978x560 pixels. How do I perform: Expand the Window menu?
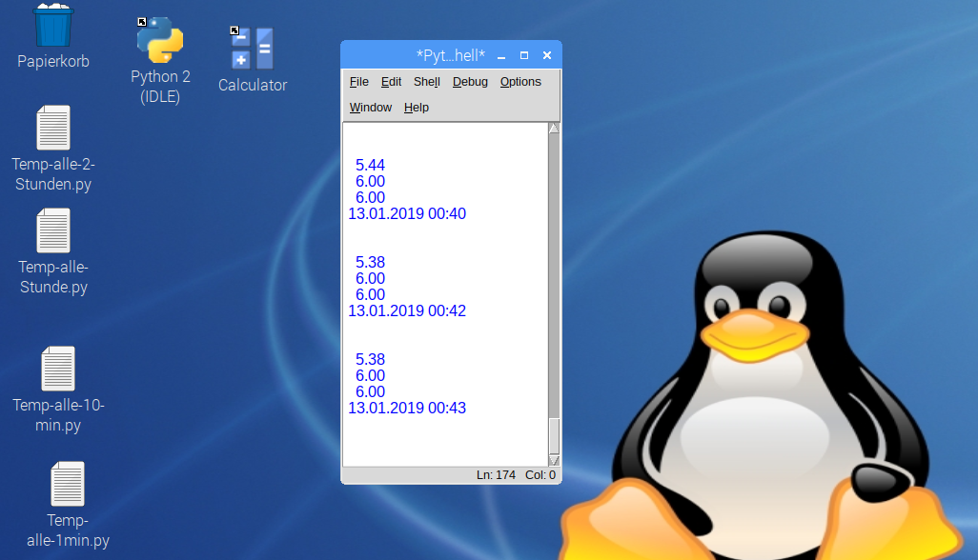[x=370, y=108]
